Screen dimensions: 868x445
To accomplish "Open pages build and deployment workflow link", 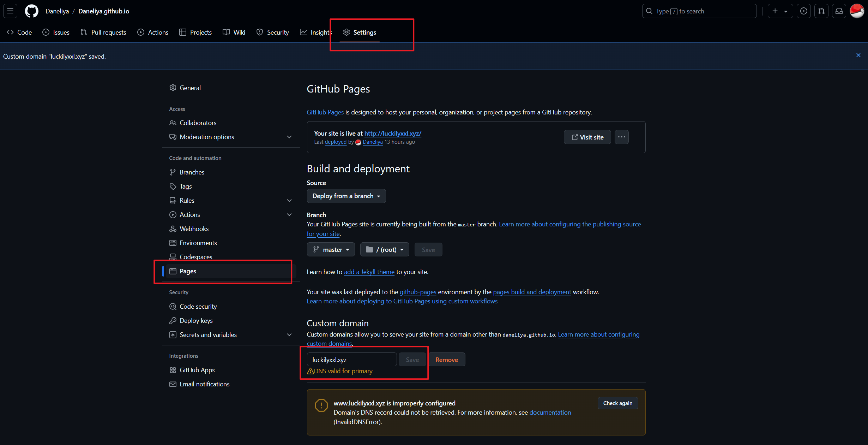I will click(x=532, y=292).
